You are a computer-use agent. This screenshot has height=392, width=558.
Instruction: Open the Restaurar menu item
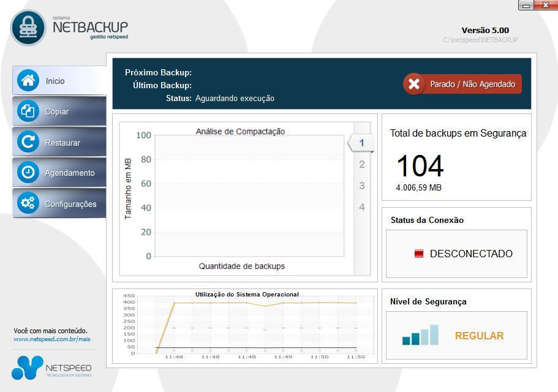59,141
